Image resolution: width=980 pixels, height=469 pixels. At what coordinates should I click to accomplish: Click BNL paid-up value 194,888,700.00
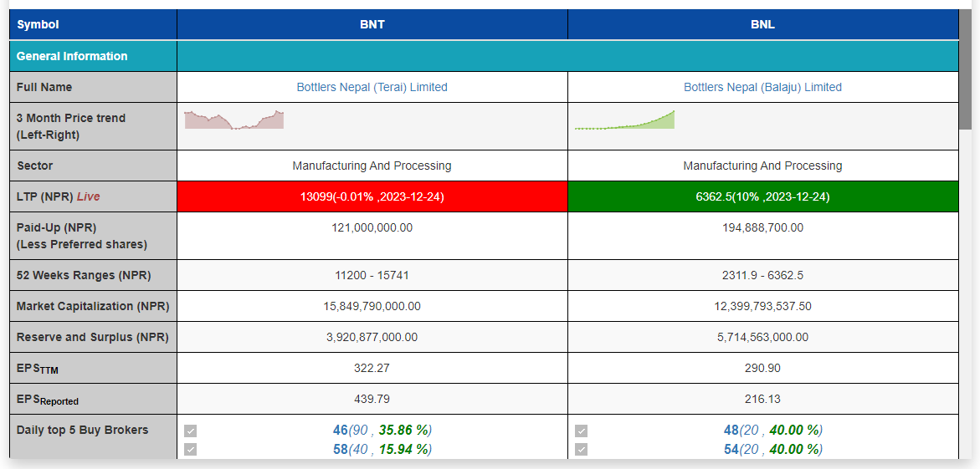tap(762, 228)
